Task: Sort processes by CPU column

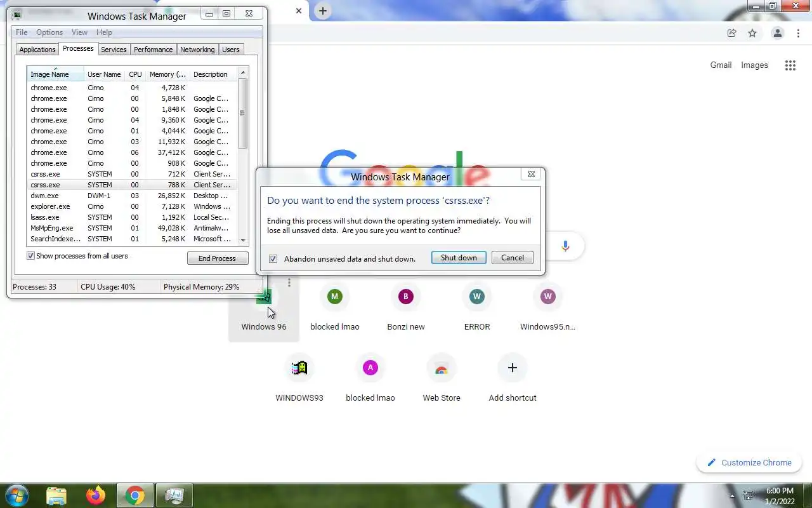Action: (x=135, y=74)
